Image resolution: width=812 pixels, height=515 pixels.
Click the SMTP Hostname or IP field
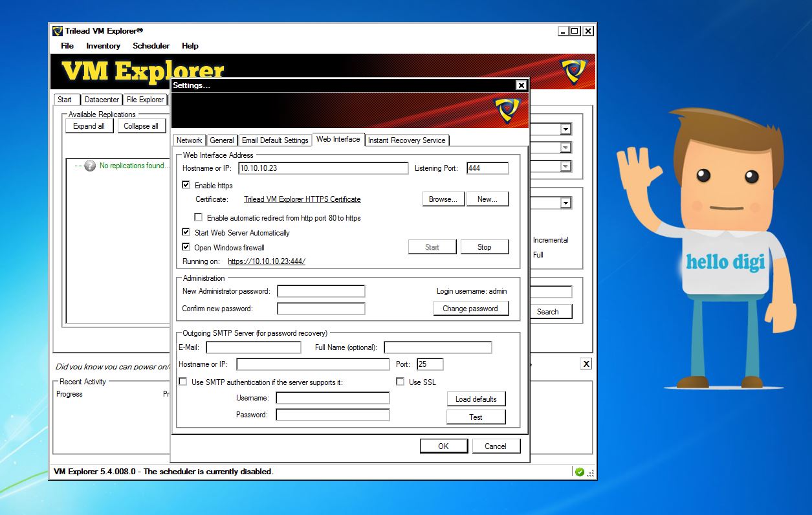coord(313,364)
